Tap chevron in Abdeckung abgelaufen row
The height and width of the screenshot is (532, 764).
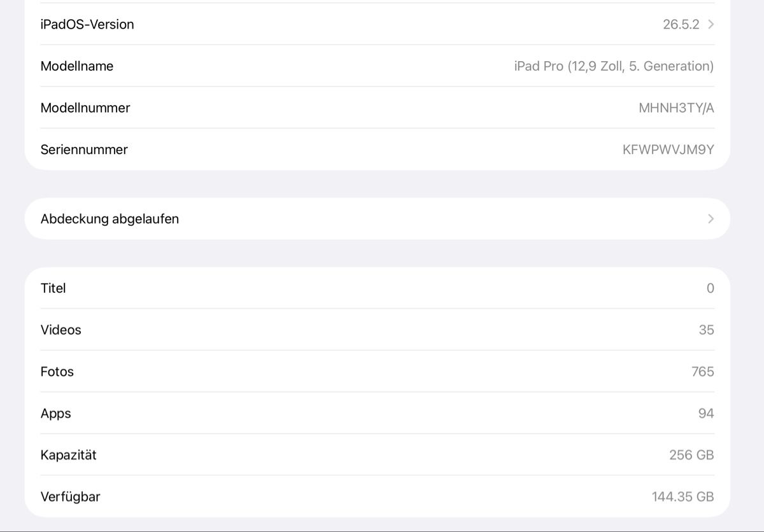tap(711, 219)
